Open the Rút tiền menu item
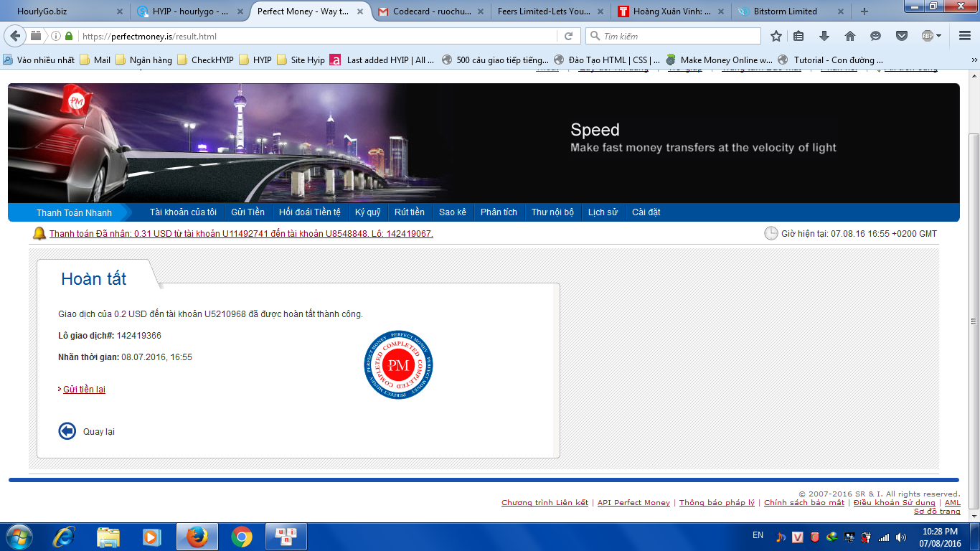 click(410, 212)
